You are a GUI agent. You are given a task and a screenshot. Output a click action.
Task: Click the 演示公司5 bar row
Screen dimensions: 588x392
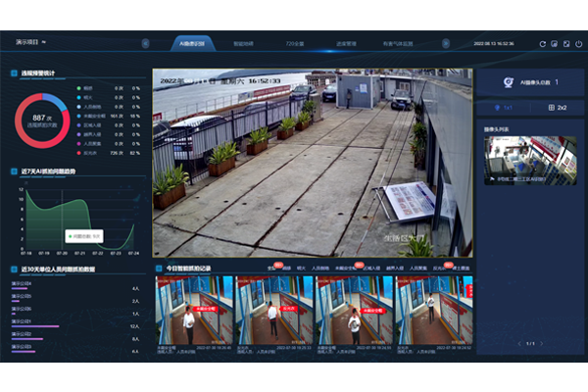75,299
